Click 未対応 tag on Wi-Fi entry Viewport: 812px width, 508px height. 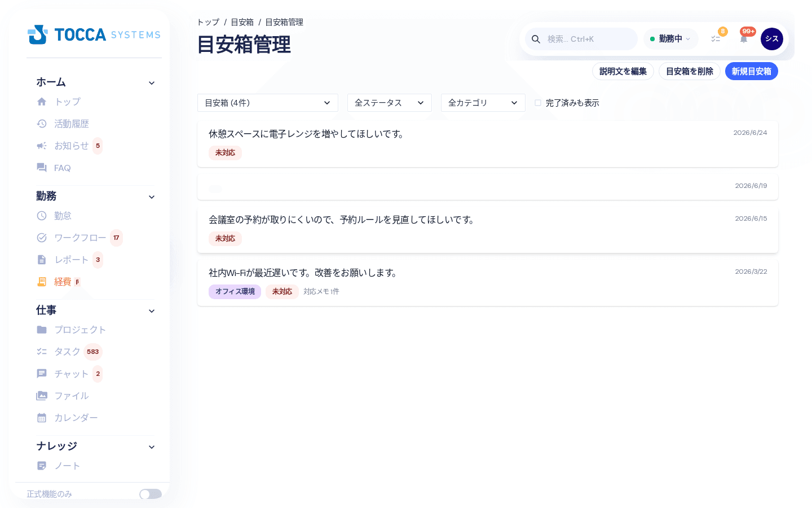click(282, 291)
